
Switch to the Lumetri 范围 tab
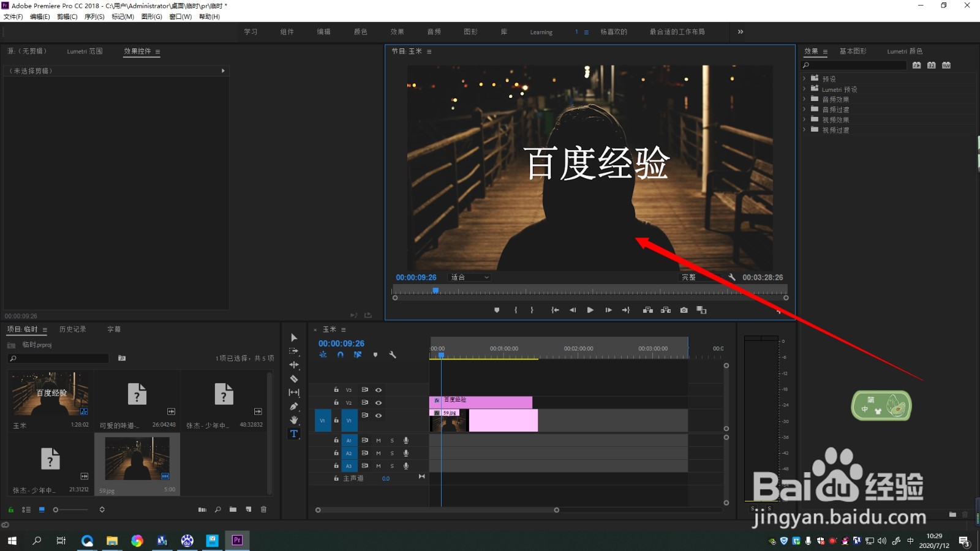click(85, 51)
